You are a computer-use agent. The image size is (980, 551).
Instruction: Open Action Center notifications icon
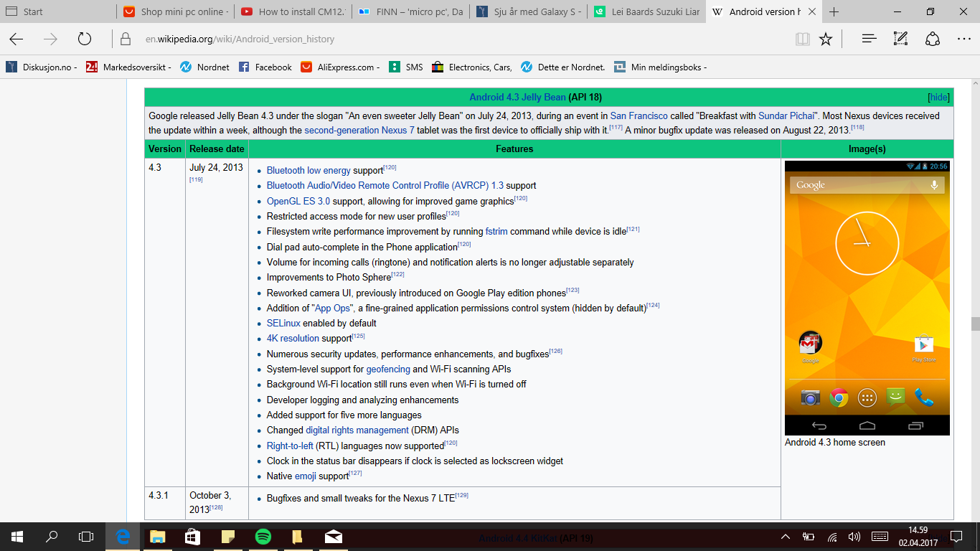(957, 536)
